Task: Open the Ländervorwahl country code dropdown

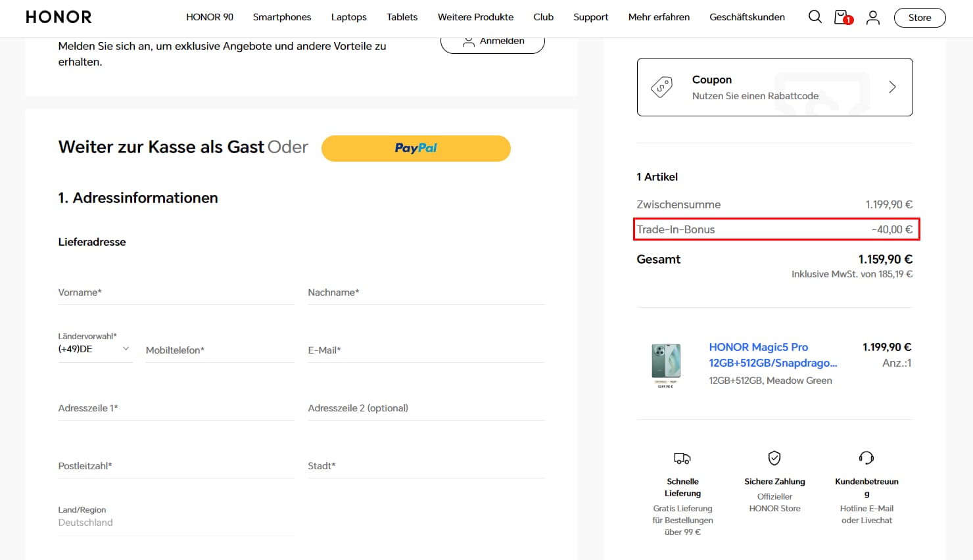Action: tap(95, 349)
